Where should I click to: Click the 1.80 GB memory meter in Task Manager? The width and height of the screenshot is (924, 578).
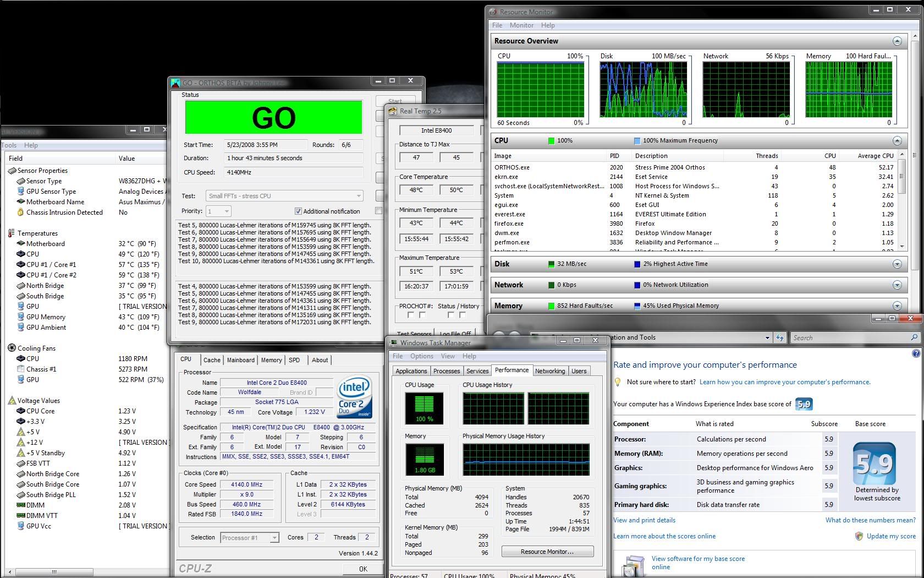coord(424,459)
